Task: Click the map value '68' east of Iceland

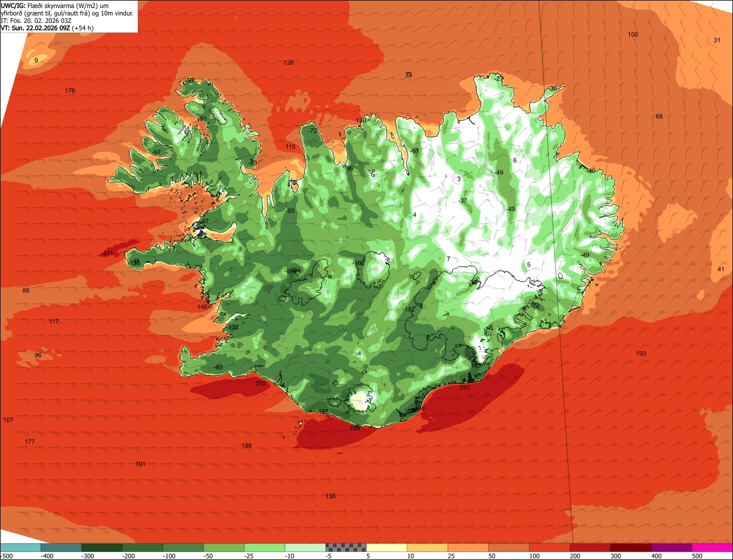Action: (659, 116)
